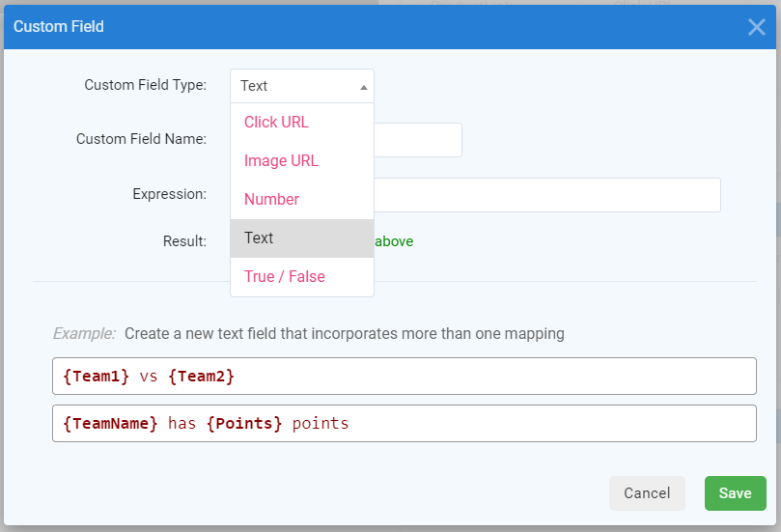Screen dimensions: 781x532
Task: Click the Custom Field Type label
Action: point(146,85)
